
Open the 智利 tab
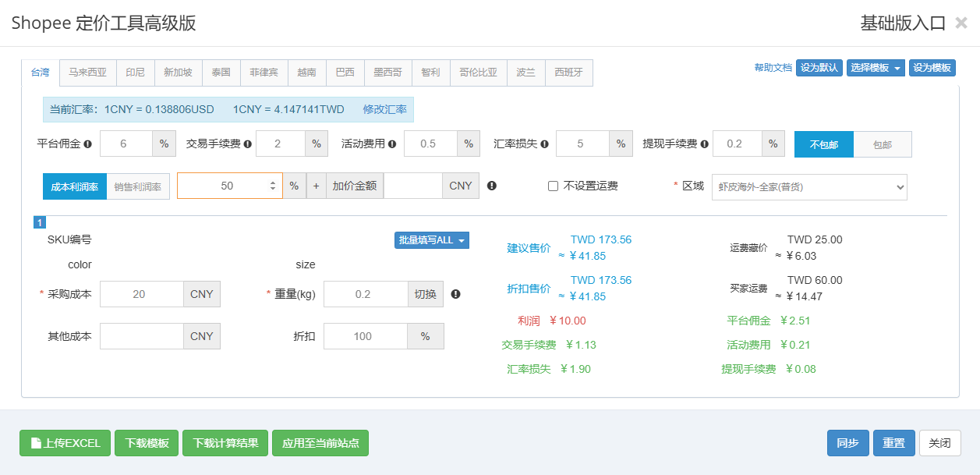[430, 73]
